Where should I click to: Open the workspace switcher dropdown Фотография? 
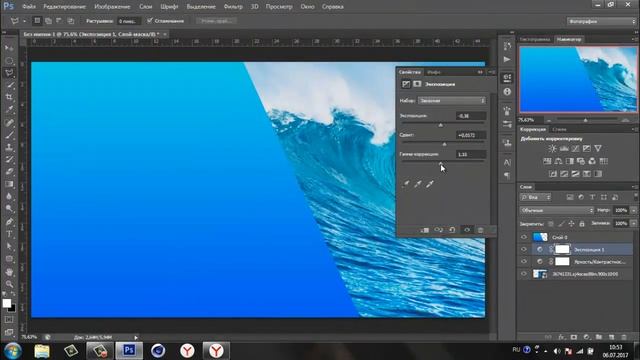tap(601, 21)
